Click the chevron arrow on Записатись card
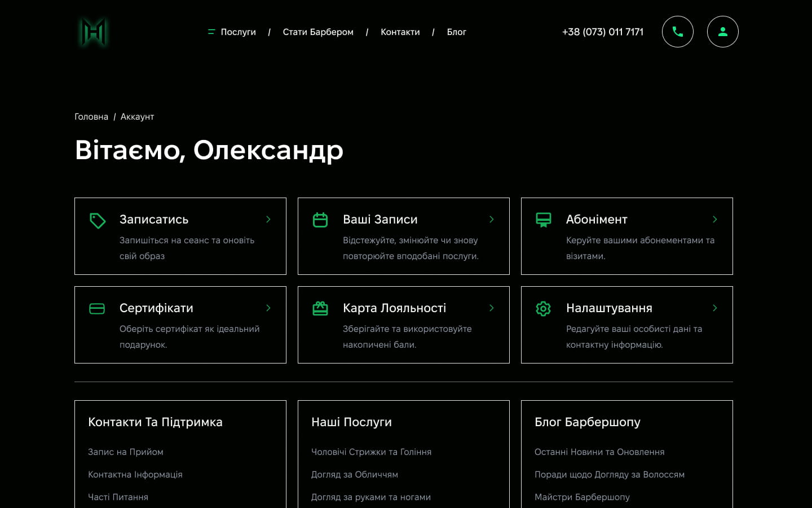 pos(268,219)
